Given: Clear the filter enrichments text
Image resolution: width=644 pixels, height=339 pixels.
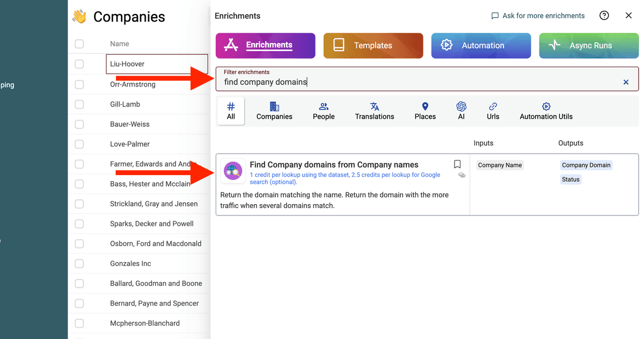Looking at the screenshot, I should [x=626, y=82].
